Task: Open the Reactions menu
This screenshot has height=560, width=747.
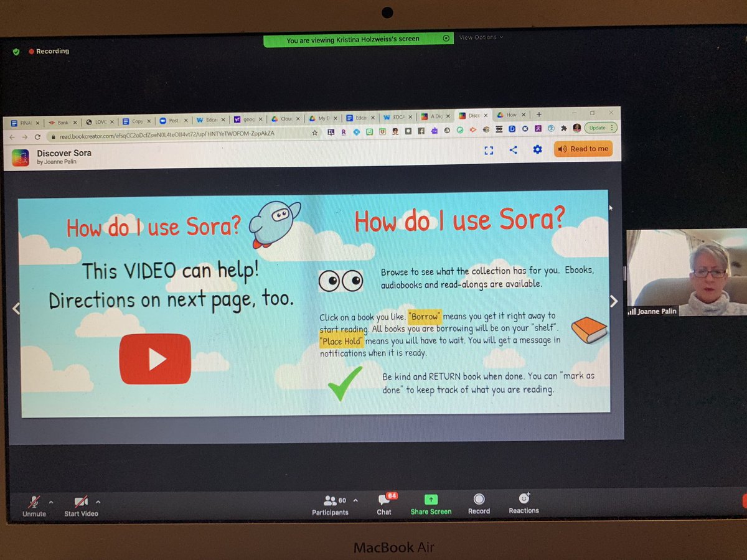Action: point(524,503)
